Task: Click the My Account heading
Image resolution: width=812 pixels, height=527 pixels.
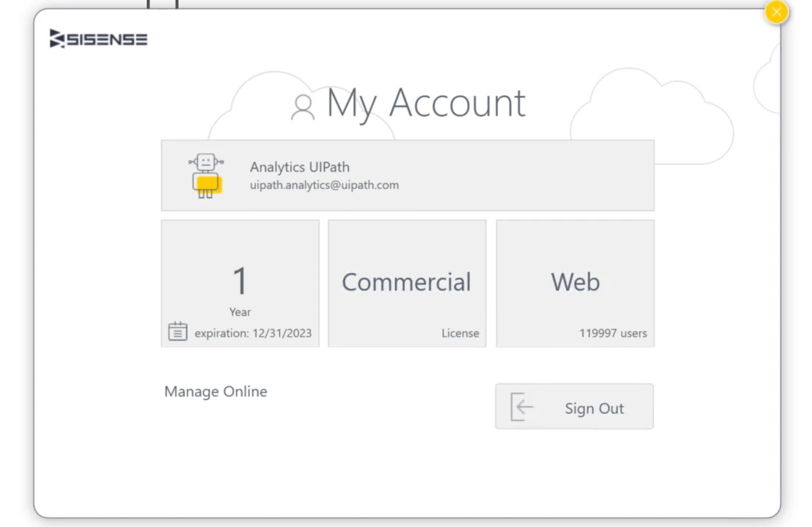Action: point(426,103)
